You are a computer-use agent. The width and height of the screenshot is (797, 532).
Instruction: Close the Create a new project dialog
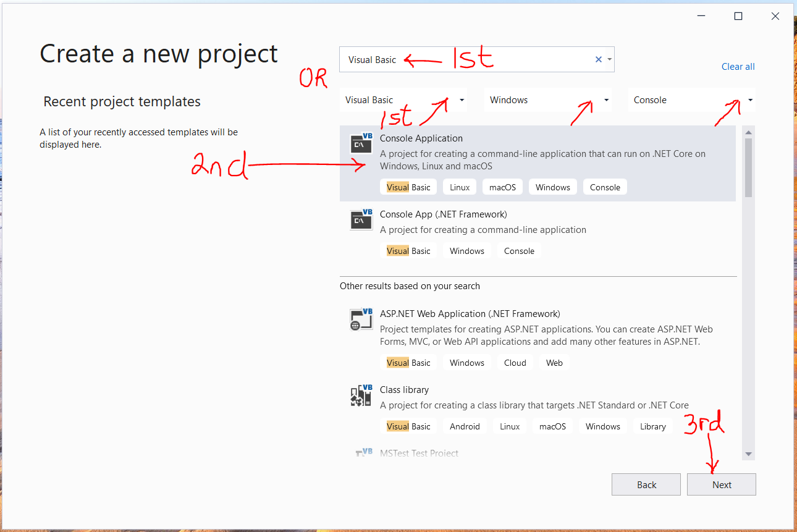(775, 17)
